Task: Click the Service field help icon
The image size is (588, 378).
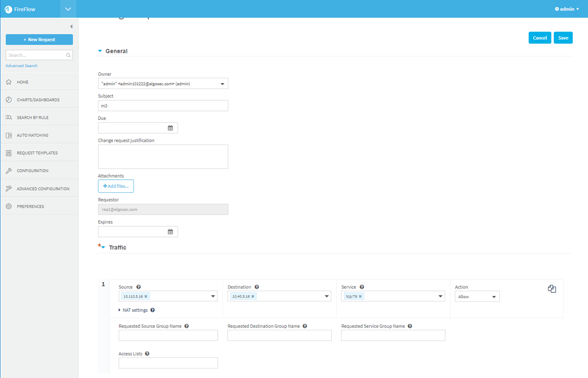Action: pos(362,287)
